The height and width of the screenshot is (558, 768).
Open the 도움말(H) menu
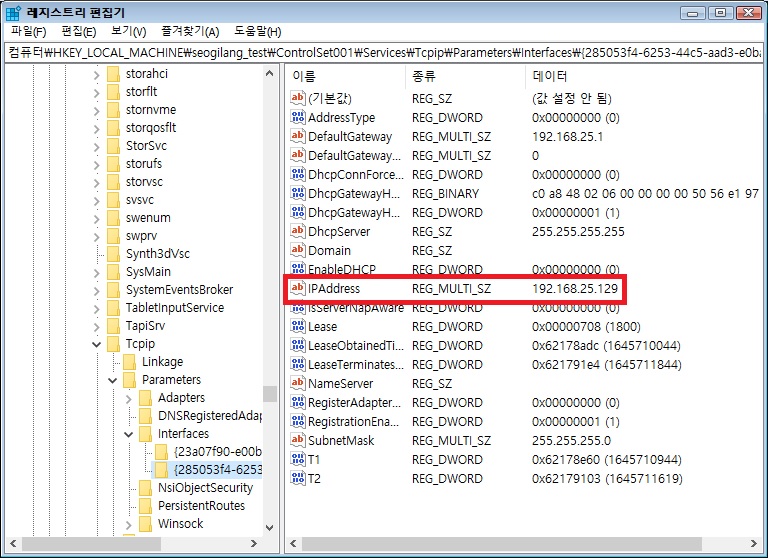point(258,32)
